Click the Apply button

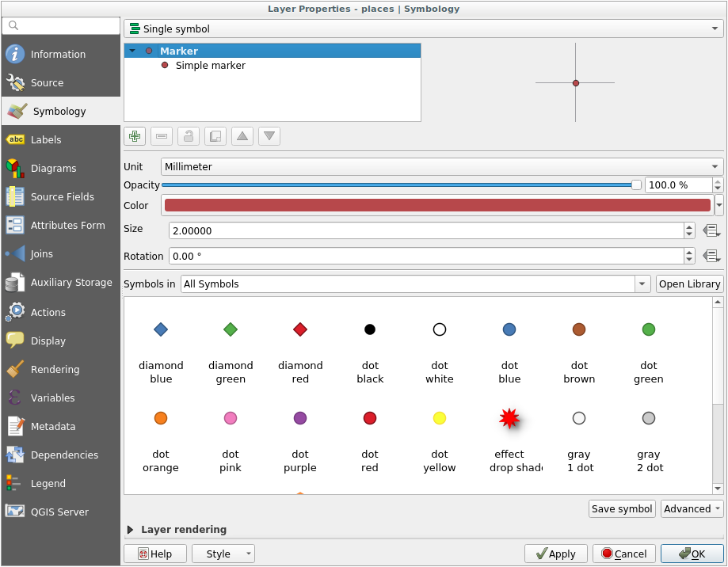[555, 554]
